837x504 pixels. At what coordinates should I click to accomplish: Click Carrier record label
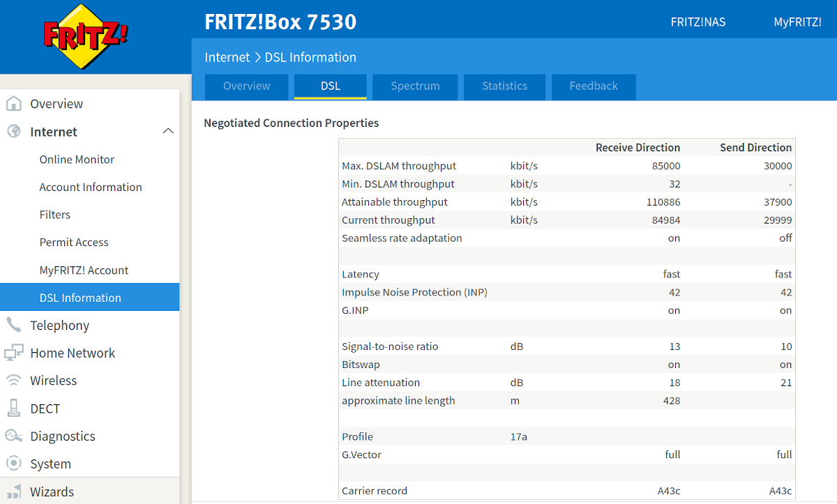pos(375,491)
